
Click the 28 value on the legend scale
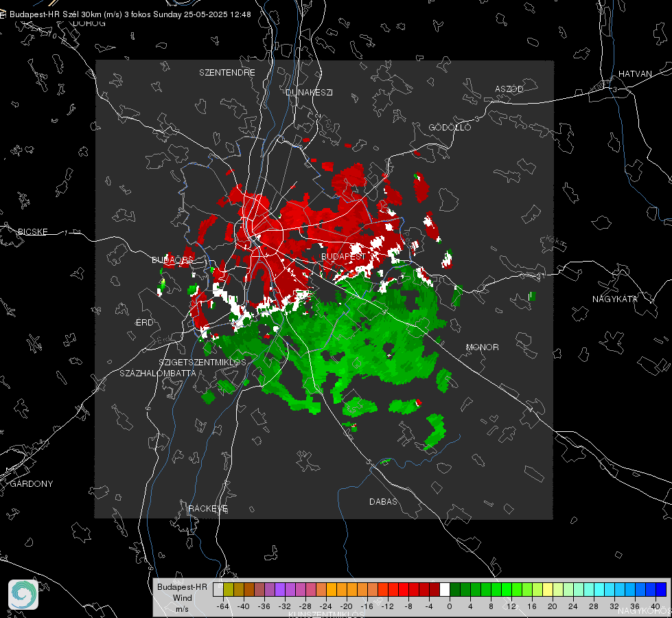click(x=594, y=606)
